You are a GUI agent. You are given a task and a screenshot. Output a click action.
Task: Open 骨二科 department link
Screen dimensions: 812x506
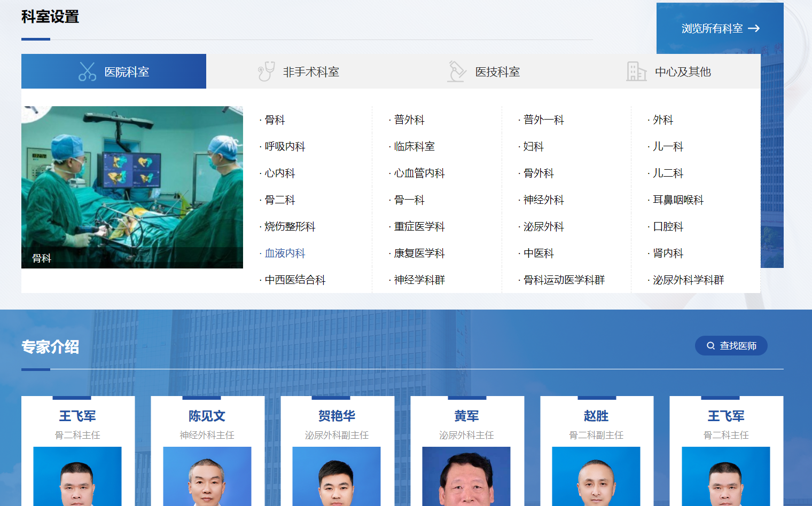tap(280, 200)
